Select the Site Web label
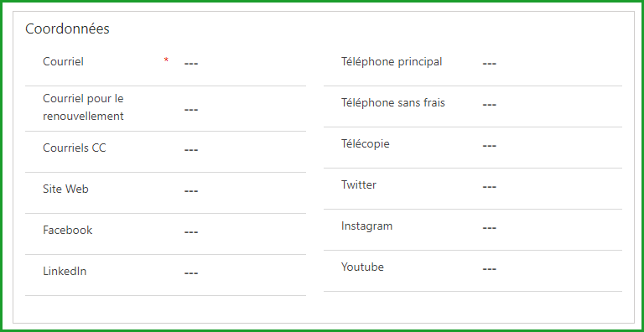This screenshot has height=332, width=644. pos(65,189)
